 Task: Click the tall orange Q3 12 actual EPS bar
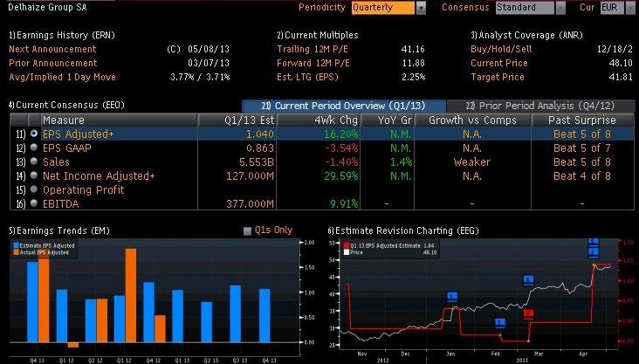point(130,295)
